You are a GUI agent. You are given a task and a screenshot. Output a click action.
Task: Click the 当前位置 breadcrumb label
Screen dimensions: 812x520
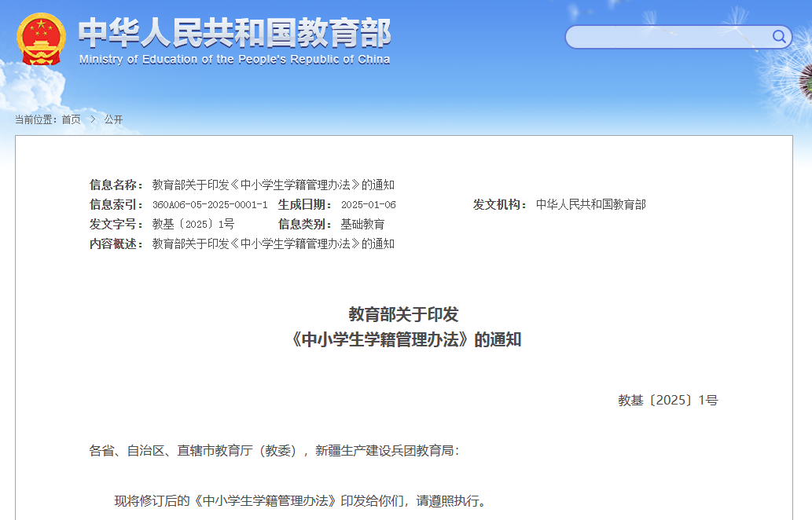tap(35, 119)
